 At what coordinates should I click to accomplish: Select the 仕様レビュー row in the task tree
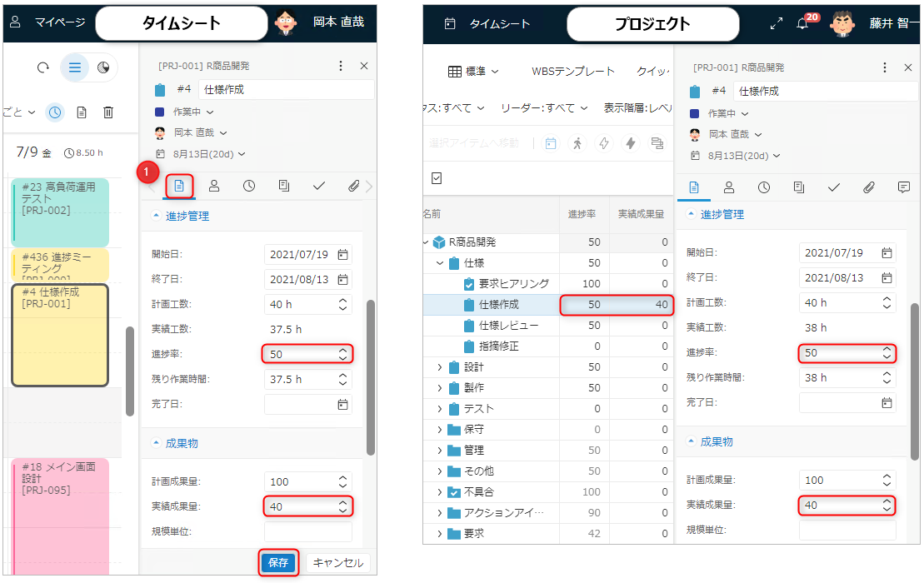[508, 326]
